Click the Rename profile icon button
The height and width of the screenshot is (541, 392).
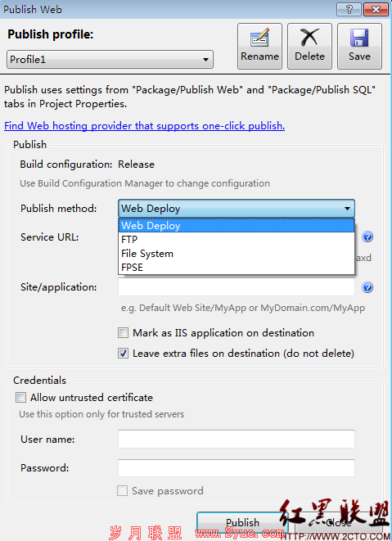click(x=259, y=46)
